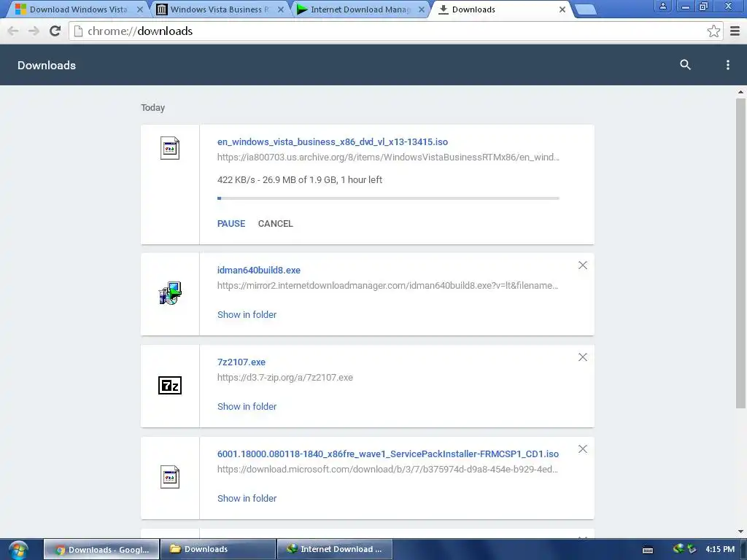Switch to the Download Windows Vista tab
Image resolution: width=747 pixels, height=560 pixels.
[77, 9]
